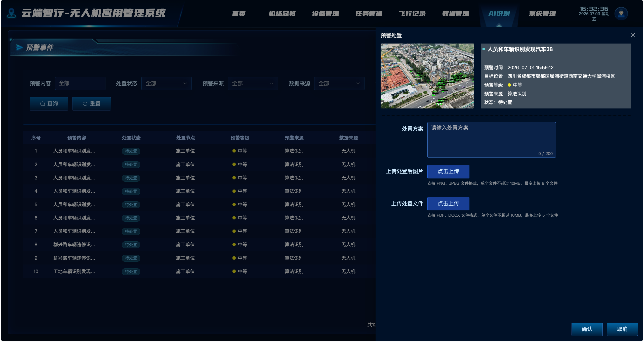This screenshot has height=342, width=644.
Task: Click 待处置 status tag in row 2
Action: click(x=131, y=165)
